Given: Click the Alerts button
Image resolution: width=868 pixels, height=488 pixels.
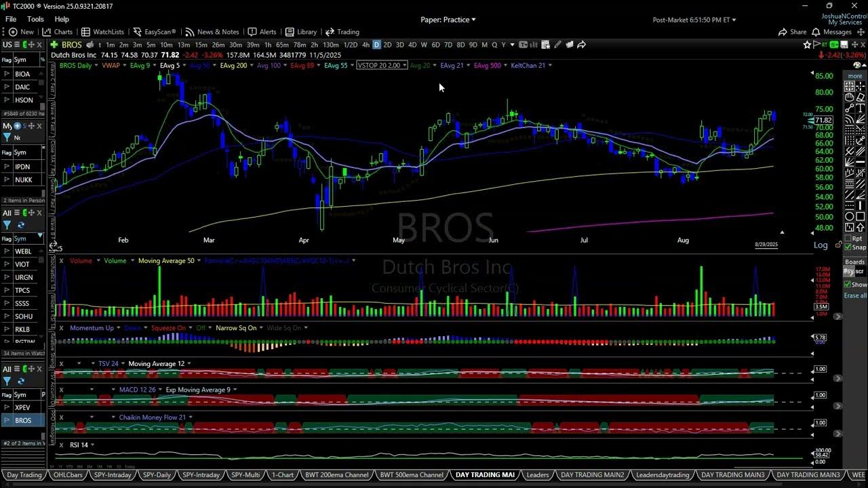Looking at the screenshot, I should 262,32.
